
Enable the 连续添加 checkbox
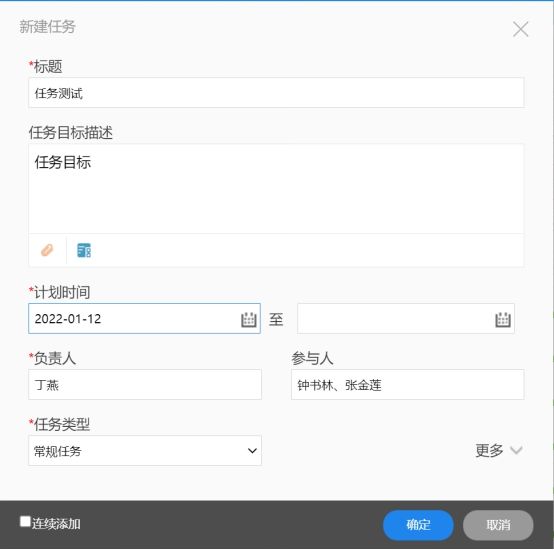coord(25,521)
